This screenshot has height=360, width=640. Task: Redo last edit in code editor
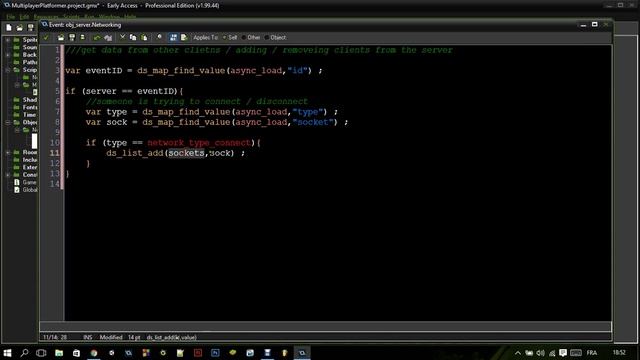tap(108, 38)
